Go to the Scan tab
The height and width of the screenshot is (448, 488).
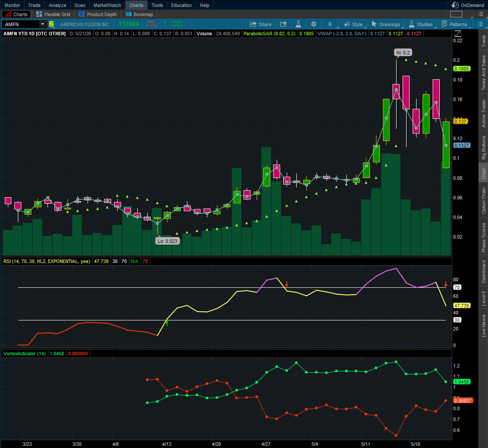(x=80, y=5)
